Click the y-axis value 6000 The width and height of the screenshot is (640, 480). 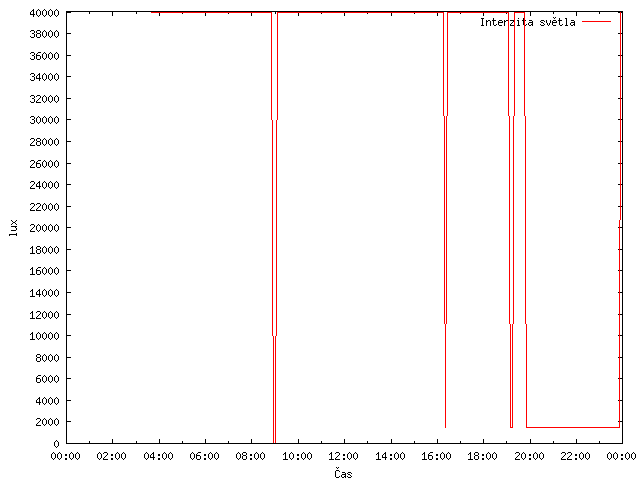[47, 379]
